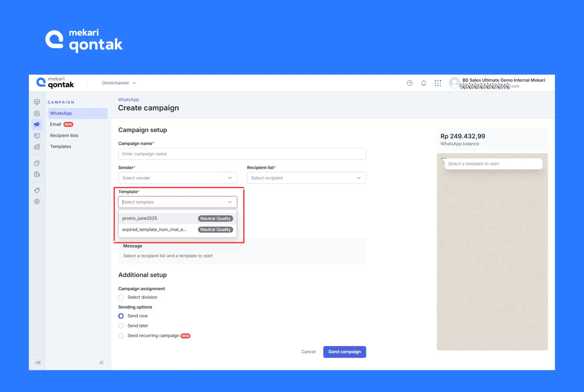Open the colorful app grid launcher
Image resolution: width=584 pixels, height=392 pixels.
pos(438,83)
